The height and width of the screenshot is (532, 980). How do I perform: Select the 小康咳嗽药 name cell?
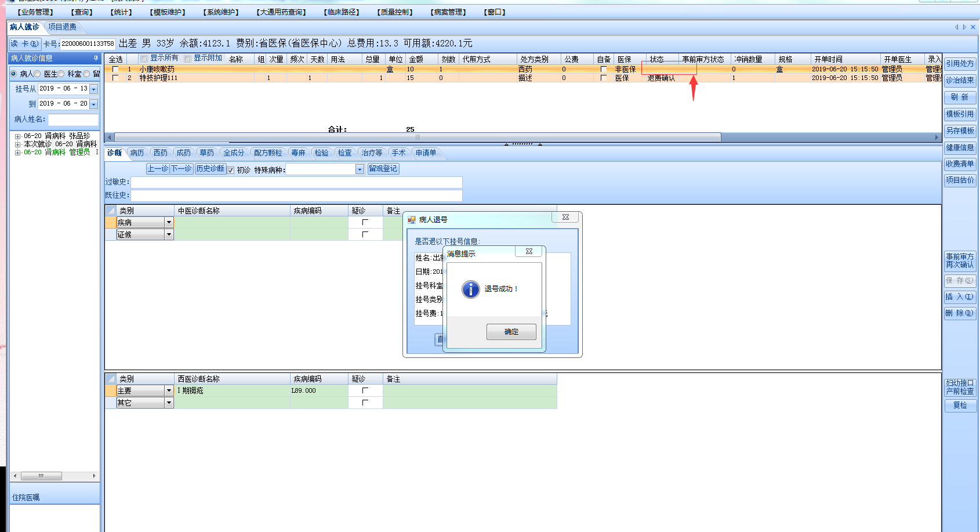pyautogui.click(x=197, y=69)
